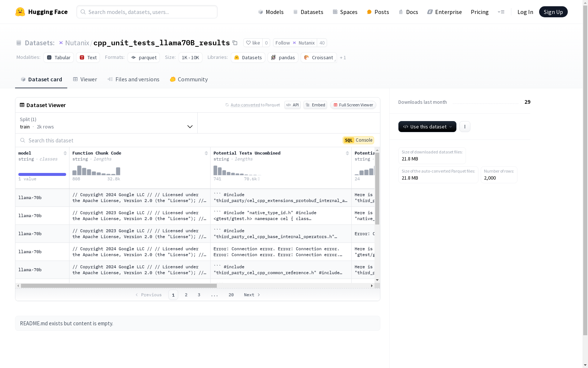This screenshot has height=368, width=588.
Task: Click the Sign Up button
Action: click(x=553, y=12)
